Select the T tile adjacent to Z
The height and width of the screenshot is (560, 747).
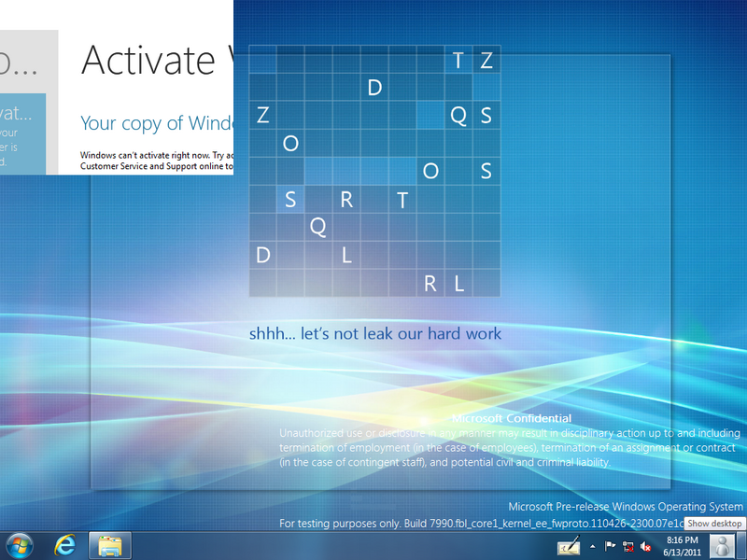click(x=458, y=60)
